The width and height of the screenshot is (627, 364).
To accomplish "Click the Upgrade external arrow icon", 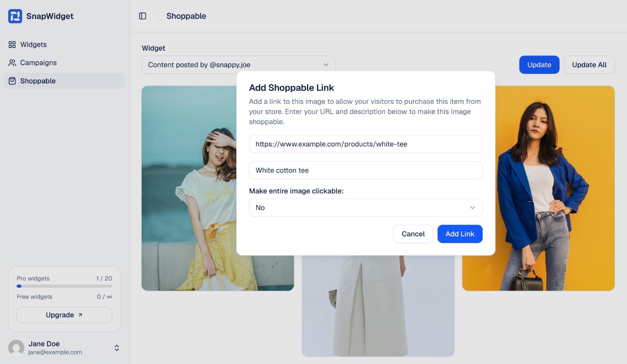I will click(80, 315).
